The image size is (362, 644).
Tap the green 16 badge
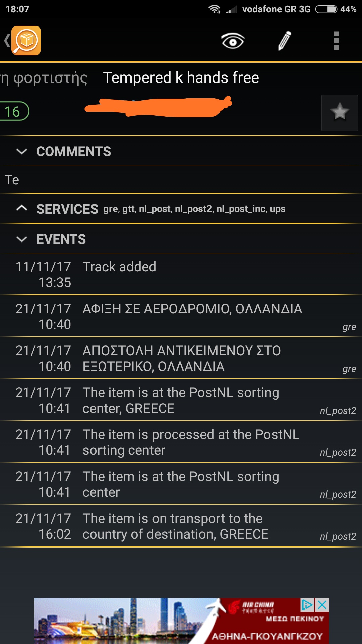click(x=13, y=111)
